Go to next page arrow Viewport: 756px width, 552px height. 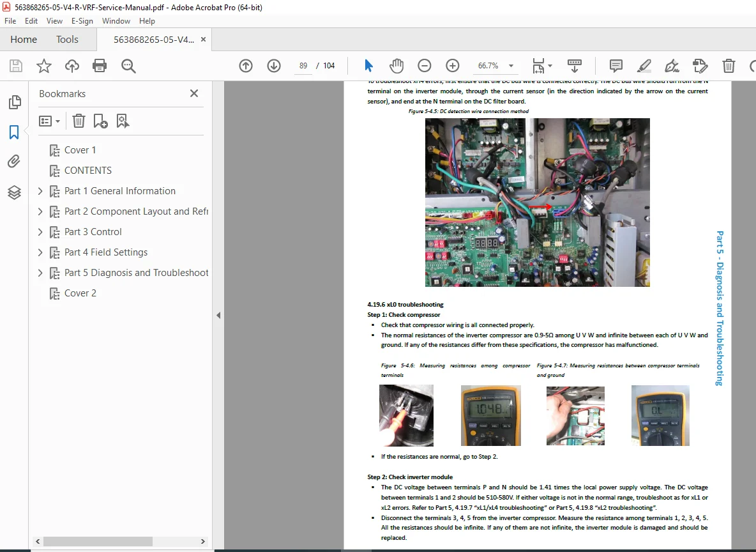tap(274, 66)
